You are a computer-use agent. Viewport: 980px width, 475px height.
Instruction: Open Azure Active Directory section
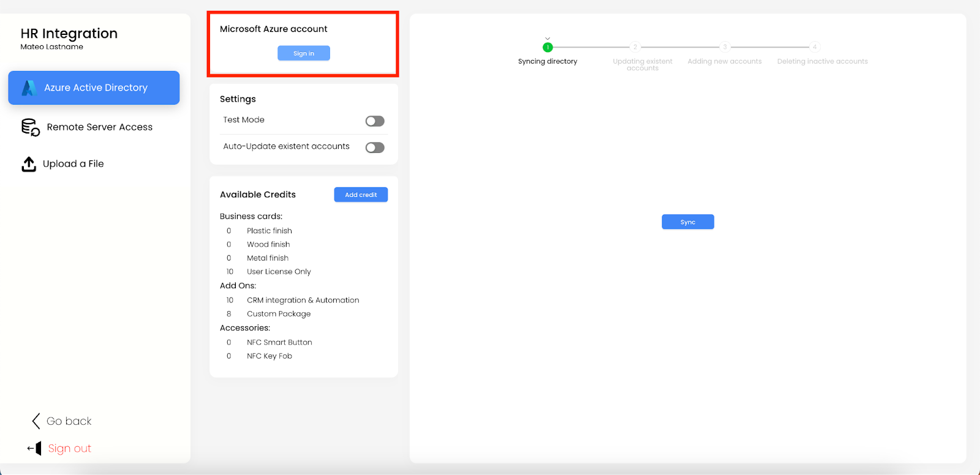(x=94, y=88)
